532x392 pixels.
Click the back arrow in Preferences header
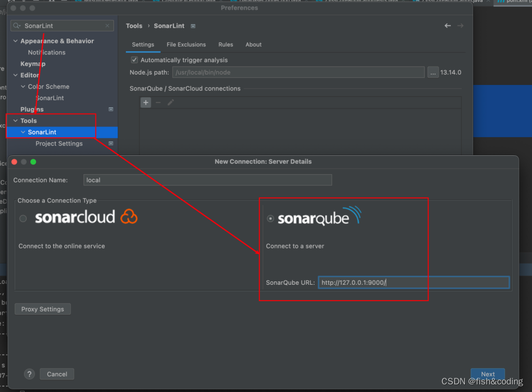(x=448, y=26)
